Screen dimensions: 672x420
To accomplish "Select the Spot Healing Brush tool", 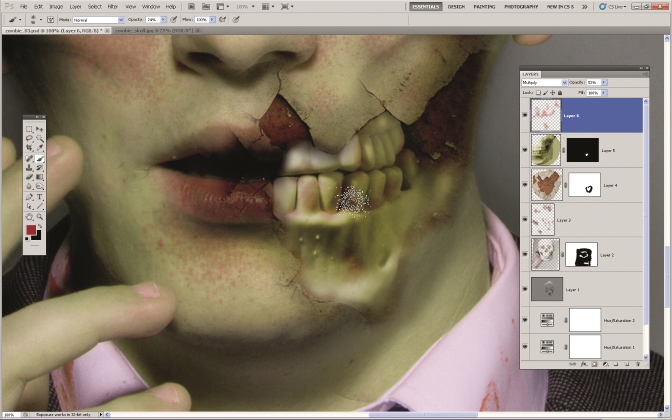I will pyautogui.click(x=29, y=159).
